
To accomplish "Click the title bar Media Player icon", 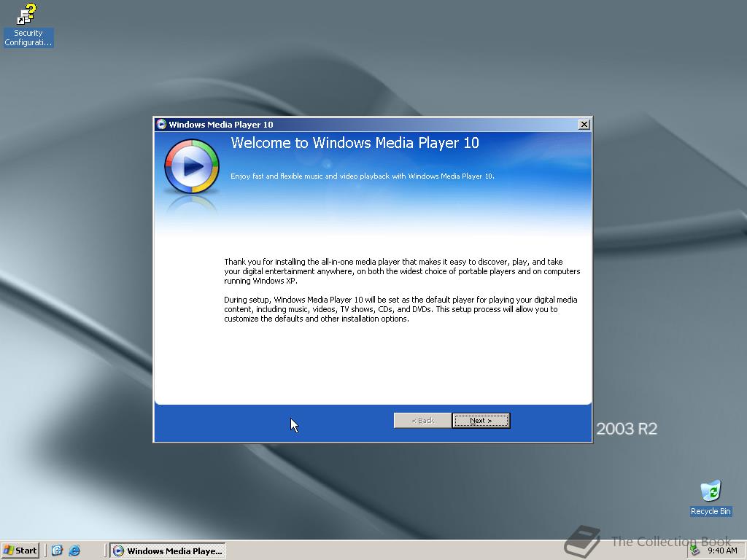I will [161, 124].
